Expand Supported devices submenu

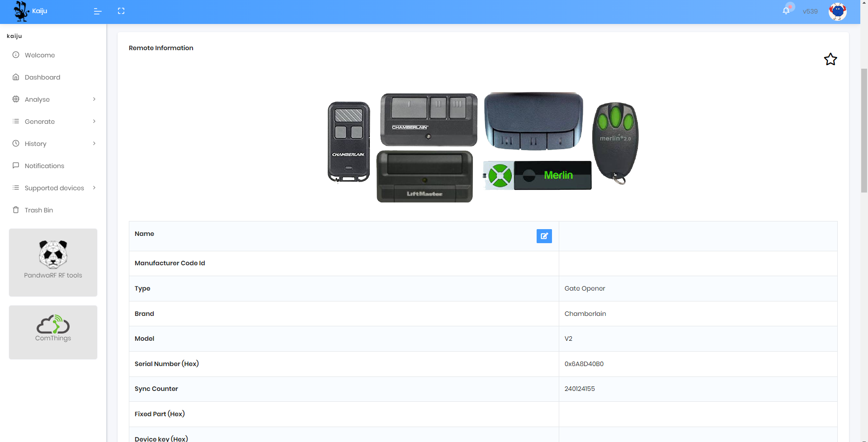click(x=53, y=188)
